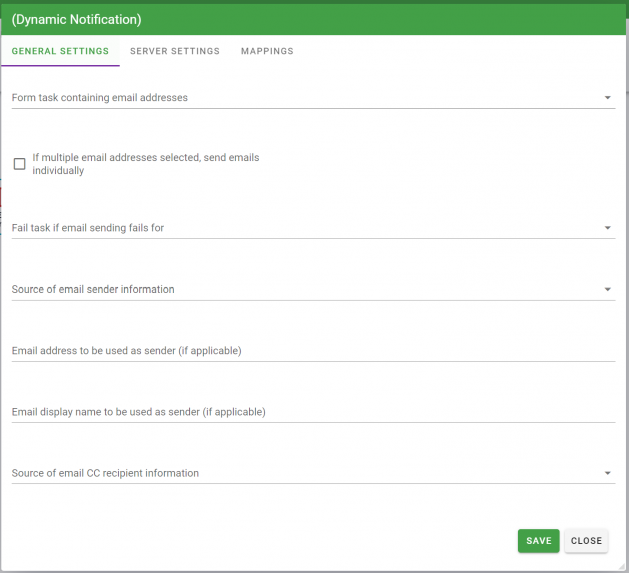Open 'Source of email sender information' list

click(x=300, y=290)
